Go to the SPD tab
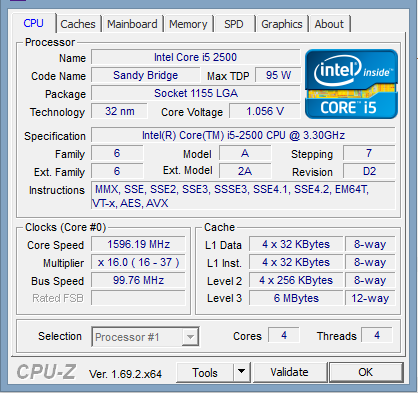This screenshot has width=418, height=393. (234, 24)
